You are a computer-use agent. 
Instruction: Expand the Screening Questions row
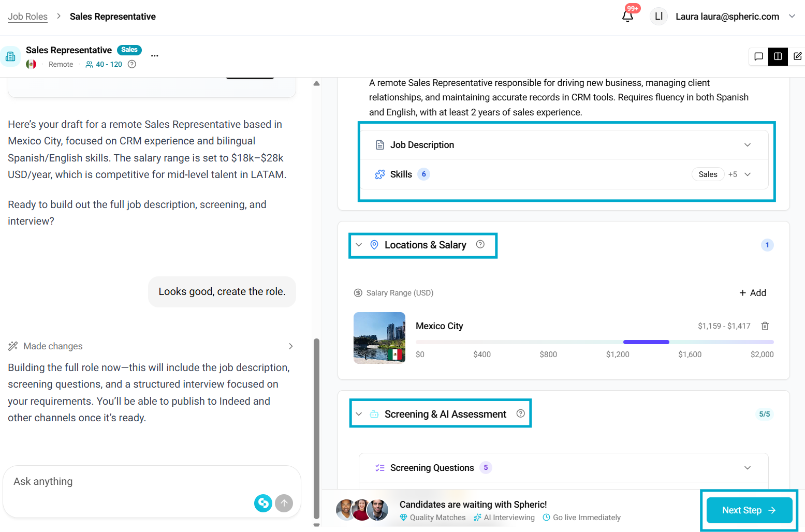tap(747, 468)
